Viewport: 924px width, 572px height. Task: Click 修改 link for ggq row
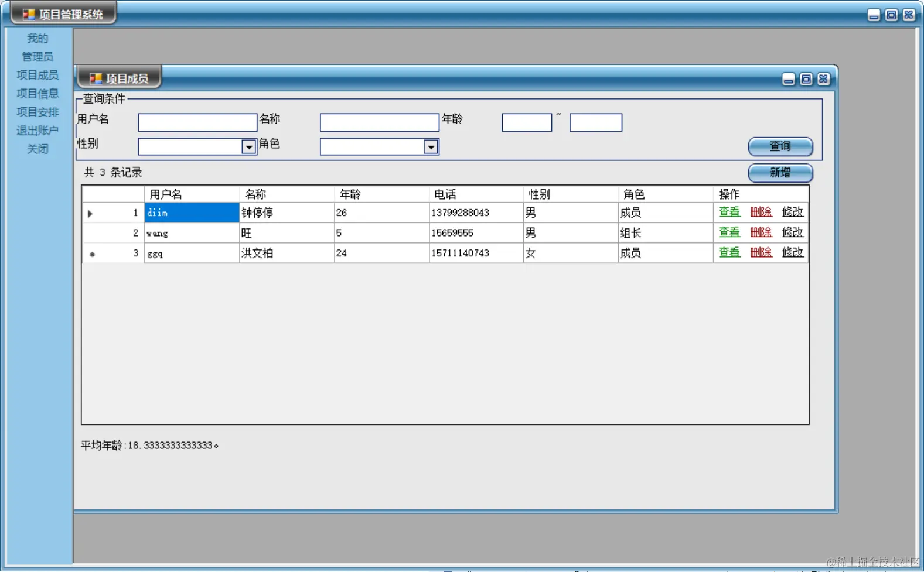(793, 252)
